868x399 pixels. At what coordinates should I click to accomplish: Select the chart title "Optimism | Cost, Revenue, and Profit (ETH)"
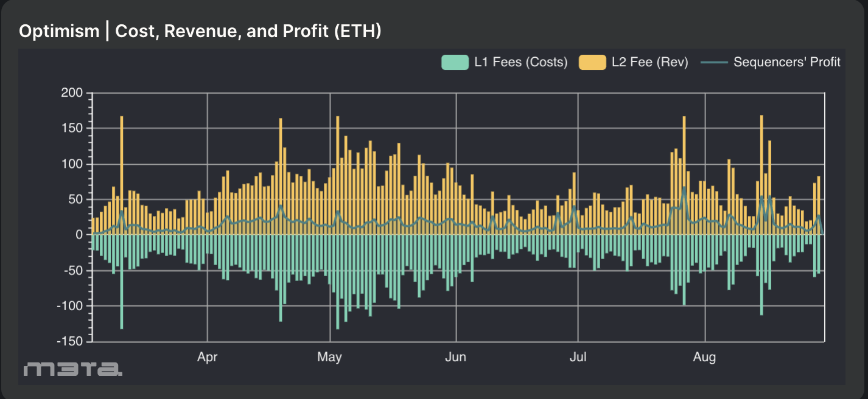[x=200, y=31]
